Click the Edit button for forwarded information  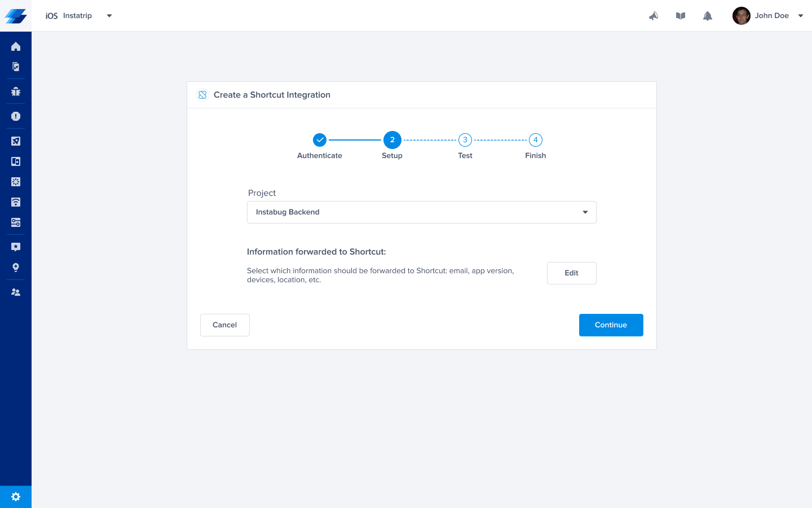(572, 273)
